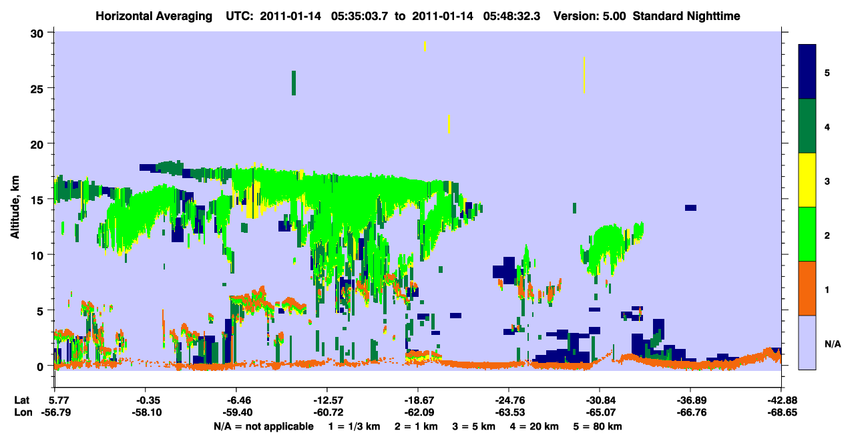Click the 'Altitude, km' axis label

click(x=15, y=207)
